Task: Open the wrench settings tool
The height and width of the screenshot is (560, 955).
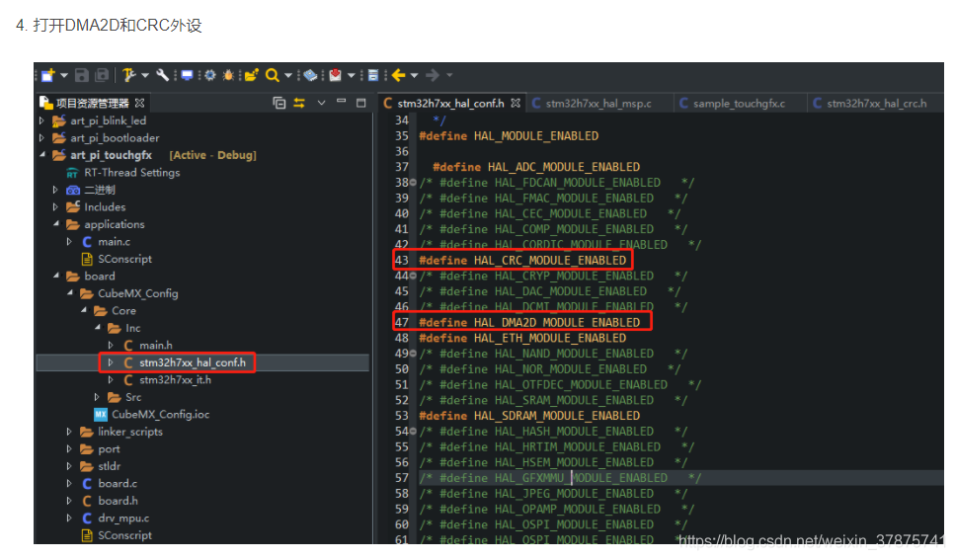Action: [162, 75]
